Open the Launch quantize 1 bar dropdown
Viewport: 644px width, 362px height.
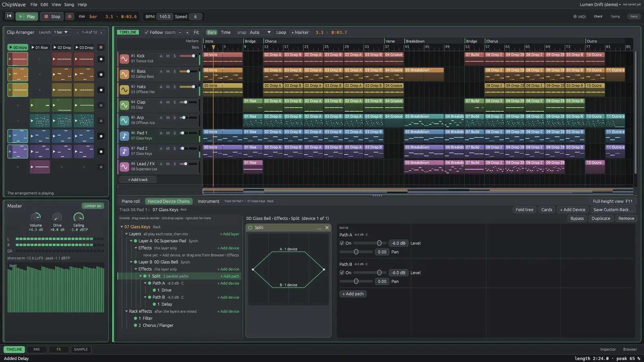61,32
